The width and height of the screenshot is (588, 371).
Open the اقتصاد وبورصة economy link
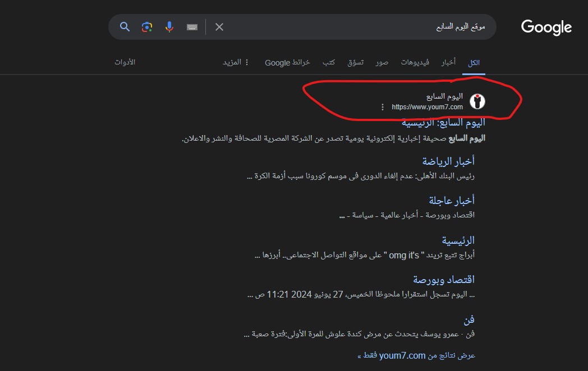443,280
